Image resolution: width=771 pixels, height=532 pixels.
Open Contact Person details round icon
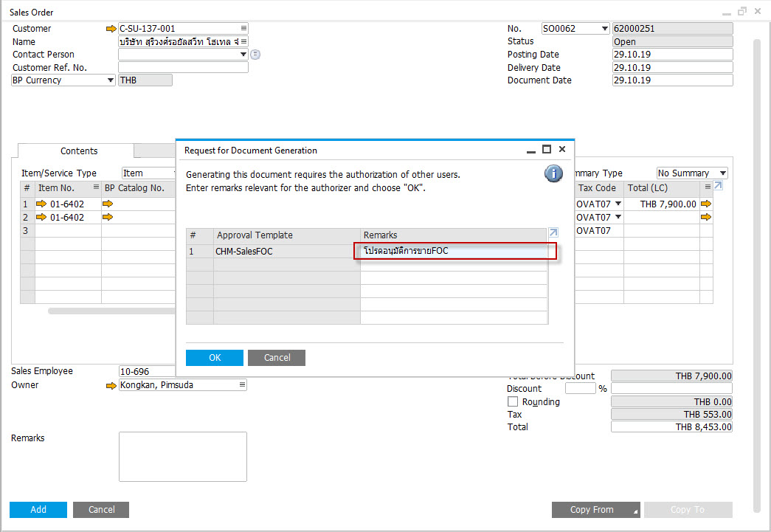pyautogui.click(x=255, y=55)
